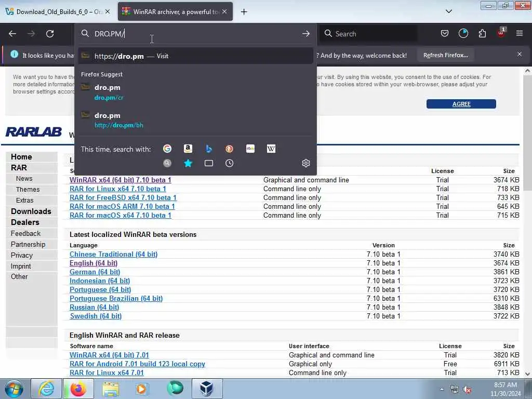Open VirtualBox cube icon on taskbar
Viewport: 532px width, 399px height.
pyautogui.click(x=207, y=389)
